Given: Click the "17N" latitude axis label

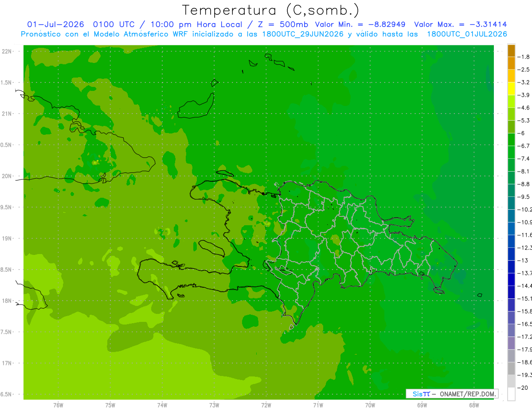Looking at the screenshot, I should pyautogui.click(x=6, y=363).
